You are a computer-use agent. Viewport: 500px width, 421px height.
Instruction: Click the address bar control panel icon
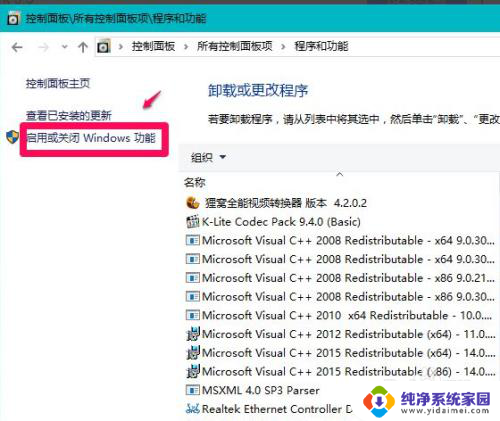pyautogui.click(x=104, y=46)
